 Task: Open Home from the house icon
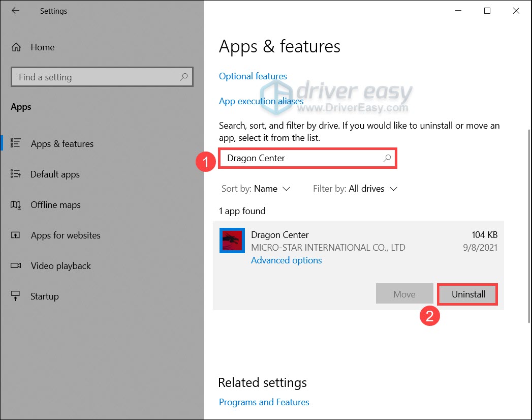click(x=16, y=47)
